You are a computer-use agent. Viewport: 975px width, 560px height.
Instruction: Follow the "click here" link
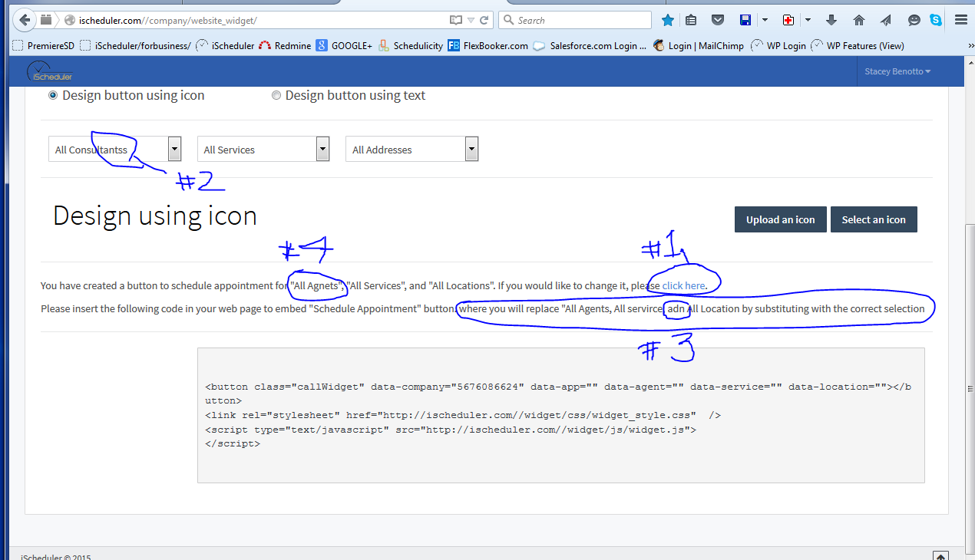[x=683, y=285]
